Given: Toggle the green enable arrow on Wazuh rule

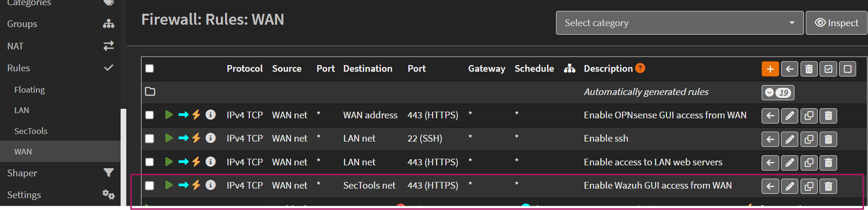Looking at the screenshot, I should coord(169,185).
